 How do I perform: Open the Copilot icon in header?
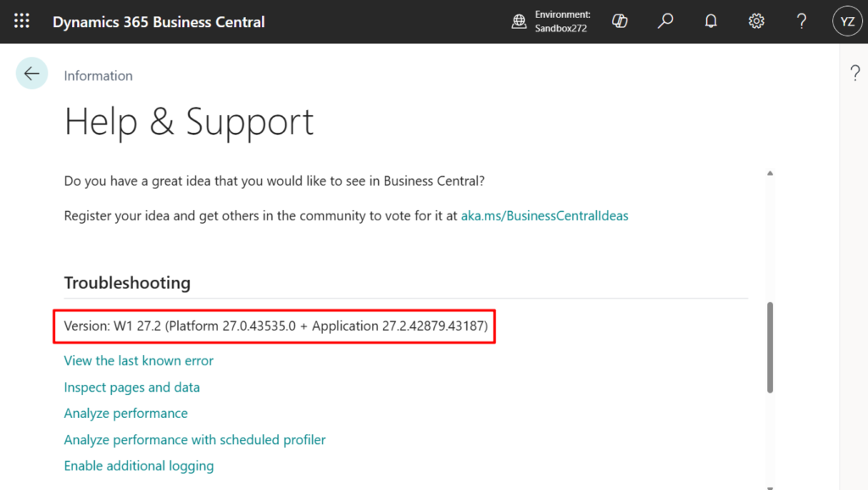620,21
